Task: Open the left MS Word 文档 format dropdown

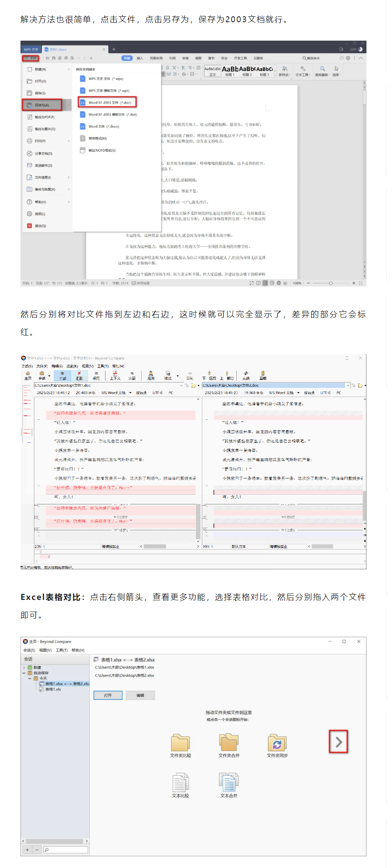Action: click(130, 393)
